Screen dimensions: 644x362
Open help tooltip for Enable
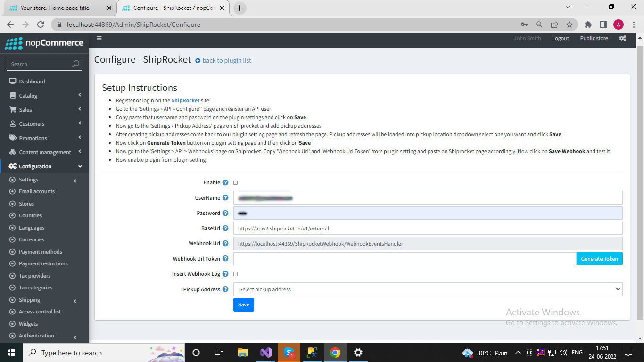[x=225, y=182]
